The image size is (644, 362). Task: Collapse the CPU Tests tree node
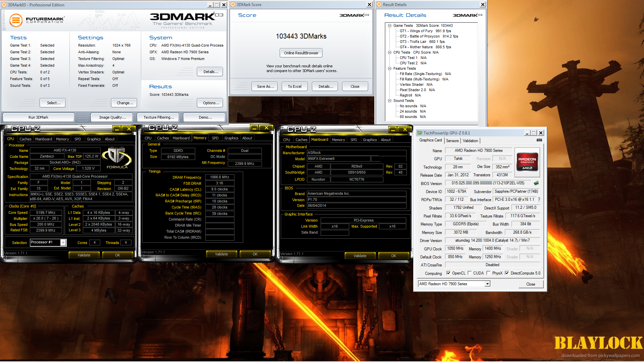coord(389,52)
